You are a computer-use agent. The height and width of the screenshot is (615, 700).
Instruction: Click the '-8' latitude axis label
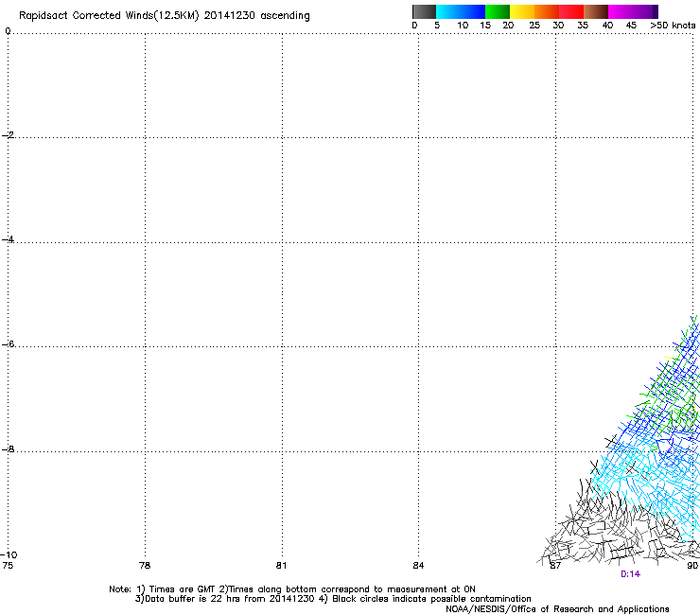(x=8, y=448)
